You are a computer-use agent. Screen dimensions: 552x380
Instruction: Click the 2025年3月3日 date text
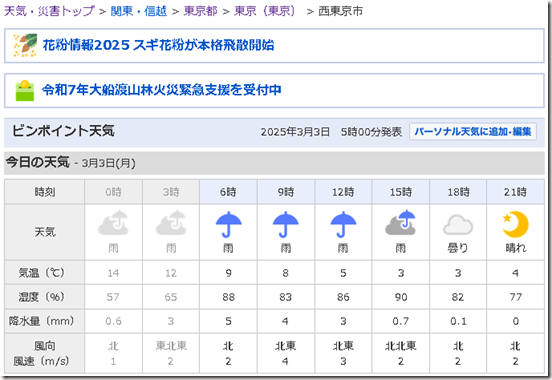point(295,132)
